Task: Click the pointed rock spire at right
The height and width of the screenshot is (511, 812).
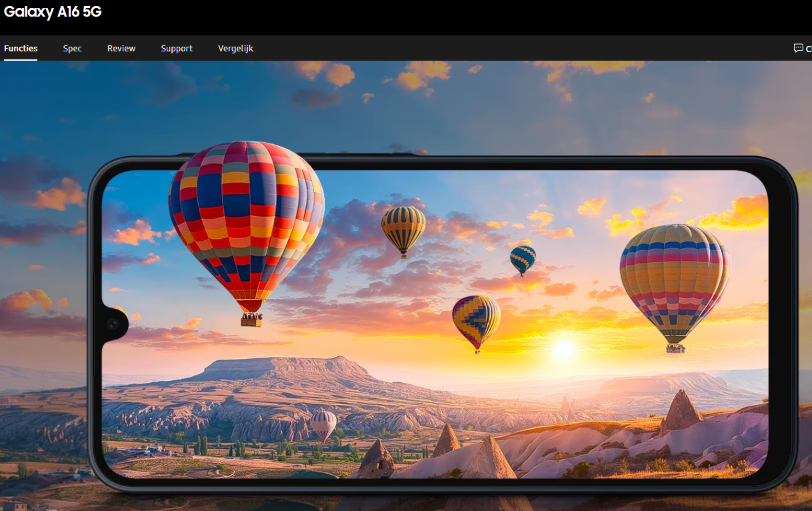Action: [x=680, y=410]
